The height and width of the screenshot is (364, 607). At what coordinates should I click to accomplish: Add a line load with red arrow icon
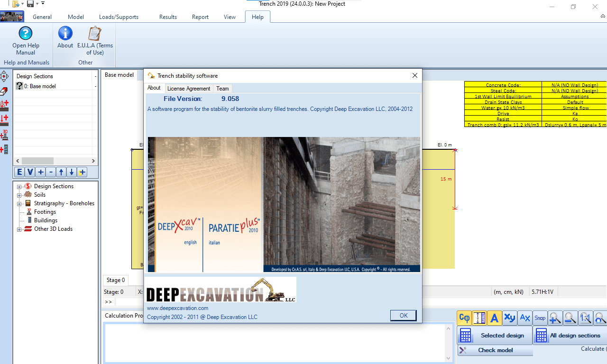(4, 119)
